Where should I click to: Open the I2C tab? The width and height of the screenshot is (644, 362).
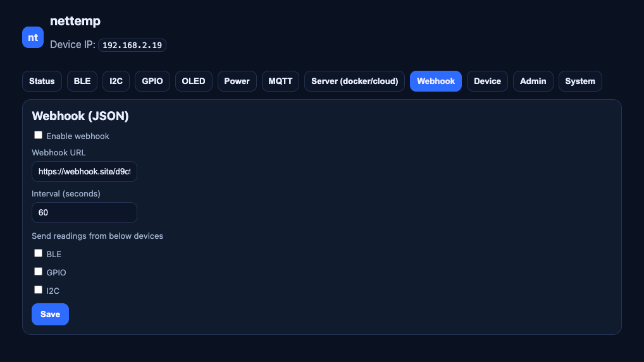point(116,81)
